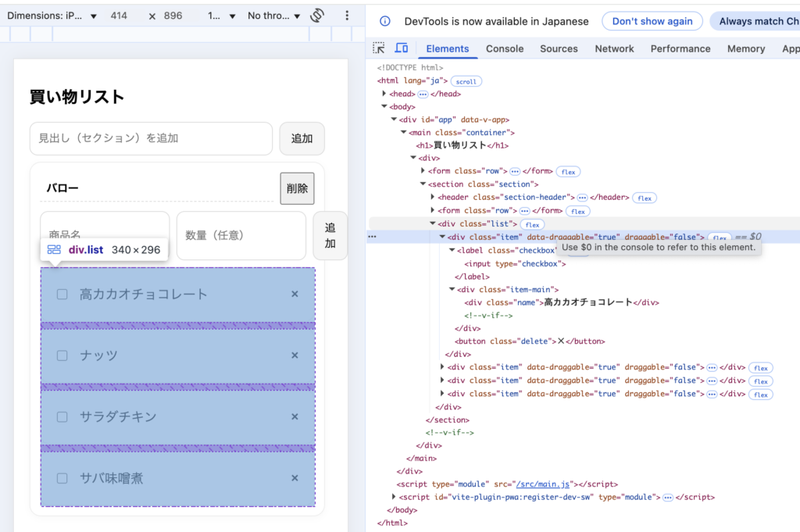This screenshot has height=532, width=800.
Task: Click 追加 button beside the 見出し input
Action: pos(302,138)
